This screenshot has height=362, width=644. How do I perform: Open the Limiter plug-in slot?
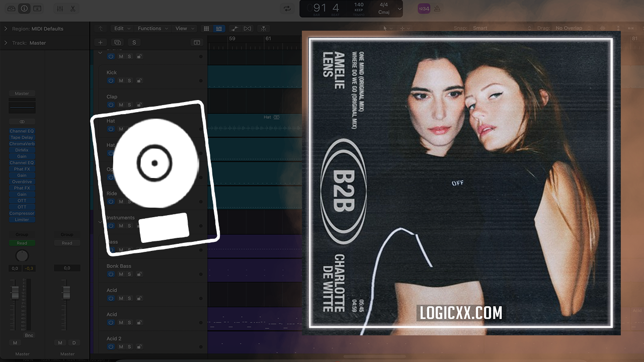(x=22, y=220)
